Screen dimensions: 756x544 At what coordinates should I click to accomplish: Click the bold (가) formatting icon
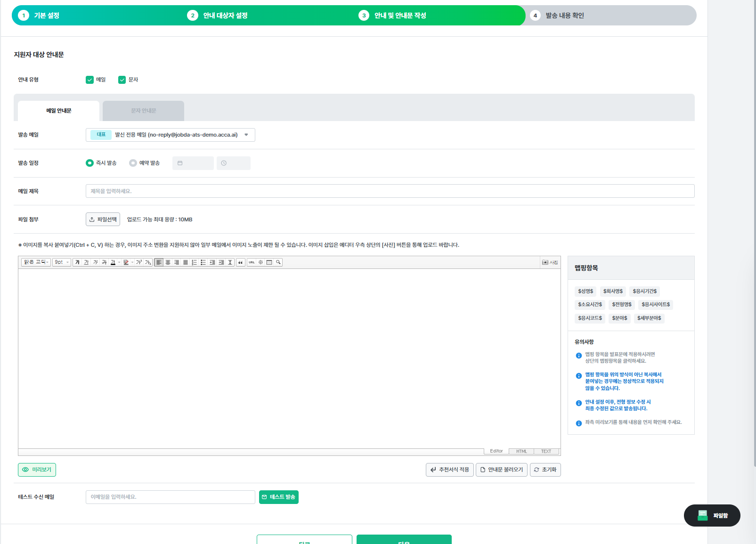point(77,262)
